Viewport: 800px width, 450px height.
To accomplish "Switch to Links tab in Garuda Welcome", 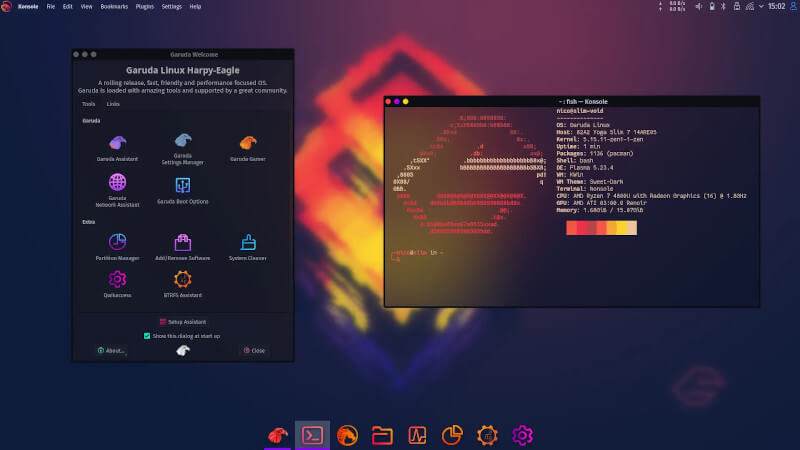I will click(x=113, y=104).
